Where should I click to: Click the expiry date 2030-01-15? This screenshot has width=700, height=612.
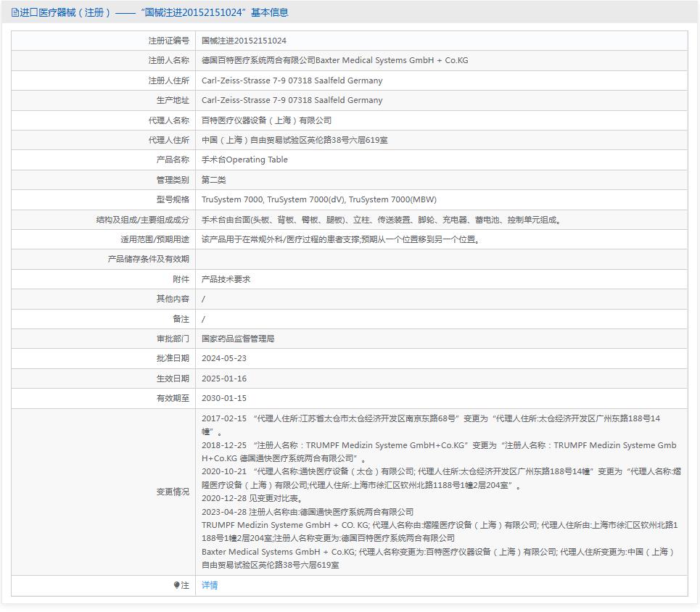click(x=224, y=397)
